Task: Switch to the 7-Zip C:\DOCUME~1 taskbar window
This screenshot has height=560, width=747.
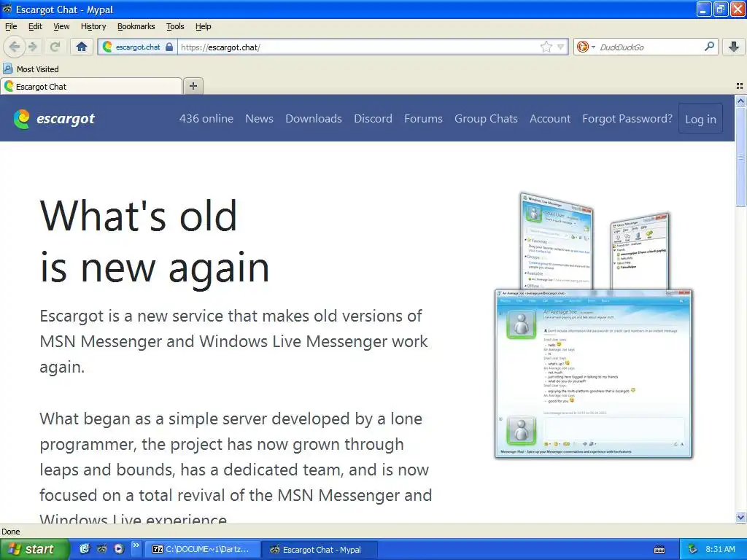Action: pos(202,549)
